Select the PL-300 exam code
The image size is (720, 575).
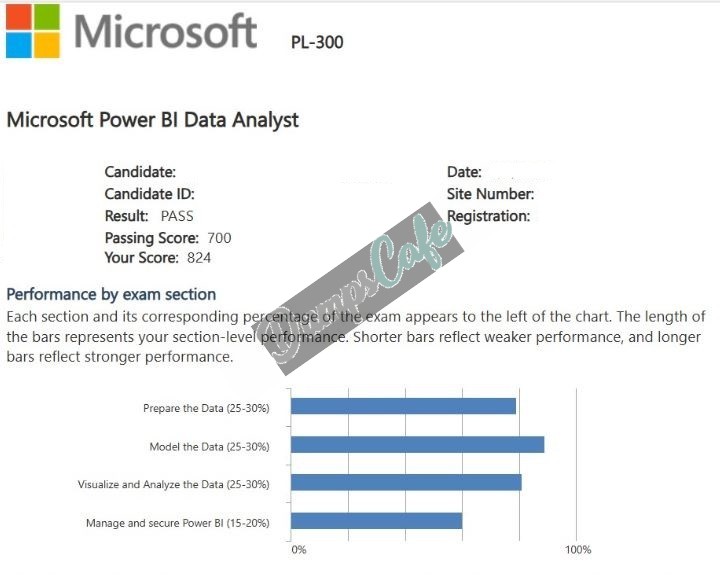[x=317, y=42]
